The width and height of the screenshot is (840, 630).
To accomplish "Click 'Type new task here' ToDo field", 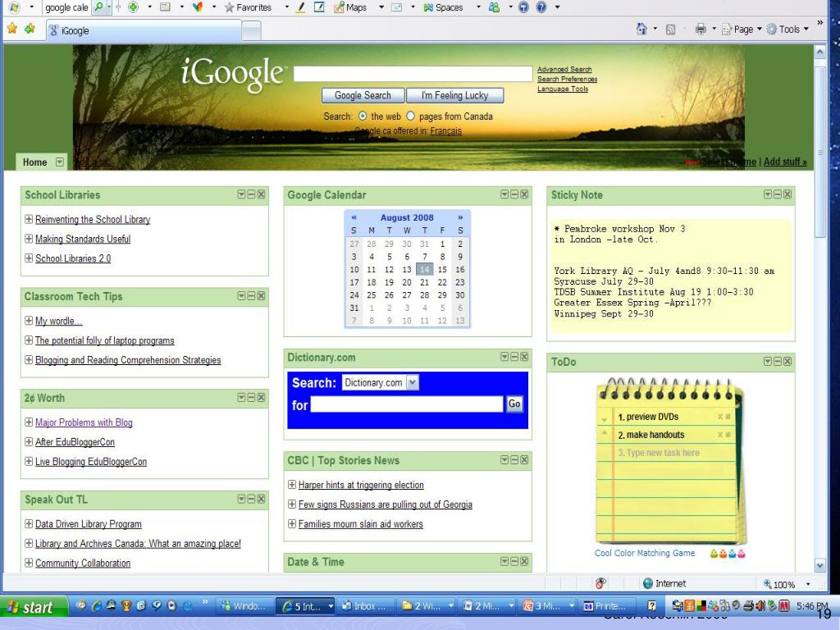I will pos(659,453).
